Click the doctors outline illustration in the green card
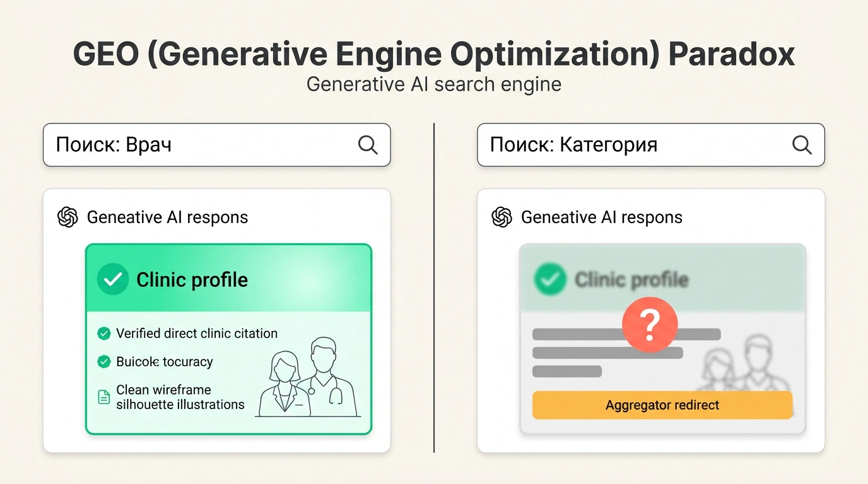The width and height of the screenshot is (868, 484). (x=308, y=377)
